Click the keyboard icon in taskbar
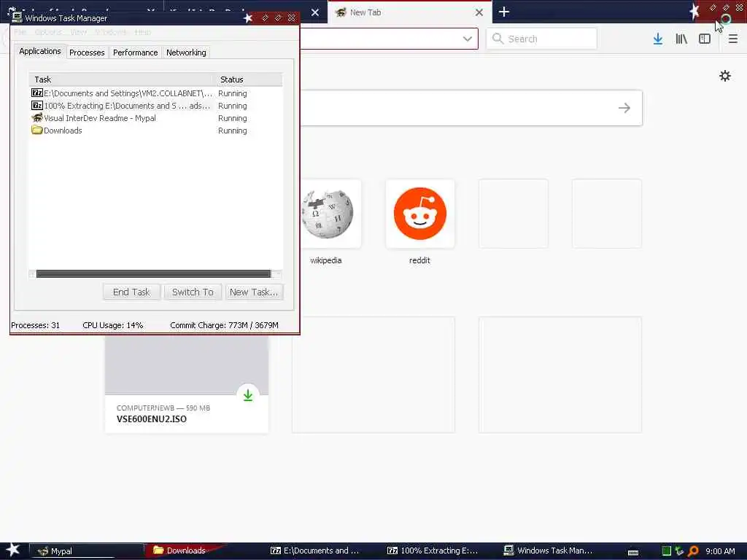This screenshot has height=560, width=747. (632, 553)
